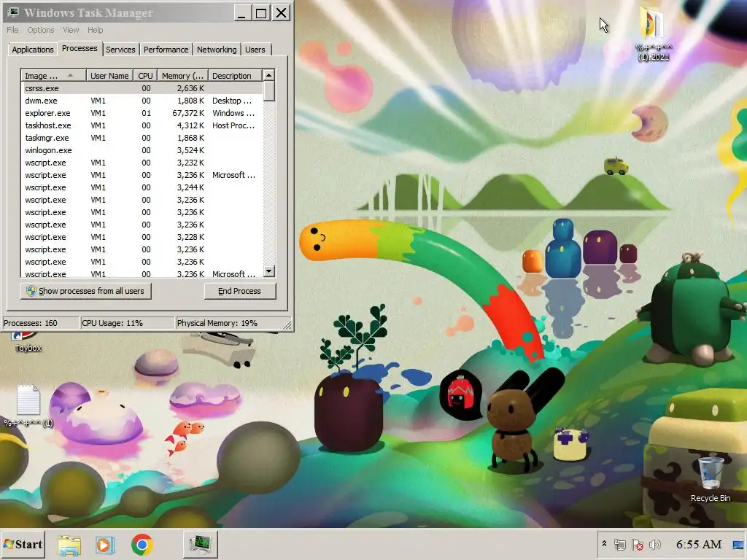
Task: Open Windows Media Player from the taskbar
Action: click(105, 545)
